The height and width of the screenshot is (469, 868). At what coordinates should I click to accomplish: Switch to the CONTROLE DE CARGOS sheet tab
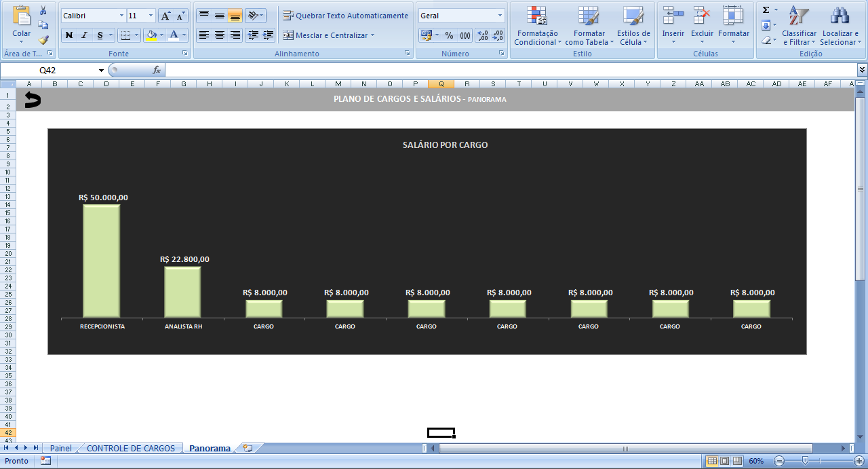pyautogui.click(x=130, y=449)
